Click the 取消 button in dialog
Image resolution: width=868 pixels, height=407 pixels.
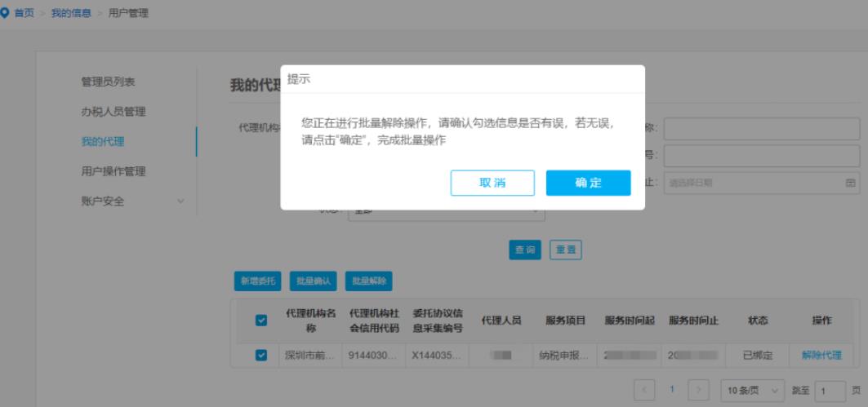click(x=492, y=183)
